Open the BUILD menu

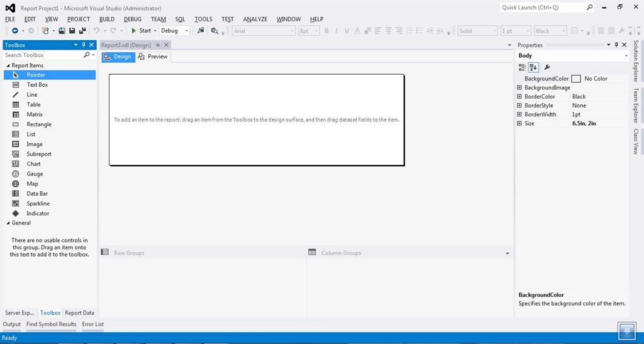pos(107,19)
